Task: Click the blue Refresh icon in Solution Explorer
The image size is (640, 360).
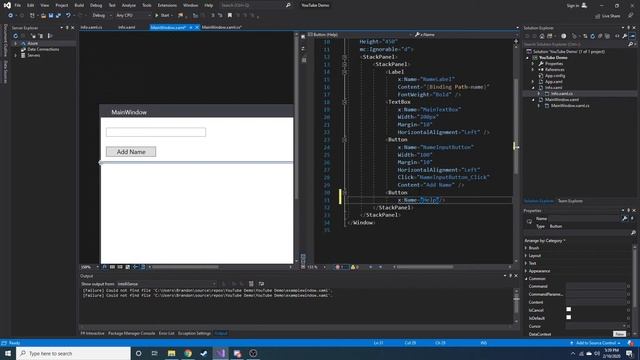Action: [x=593, y=36]
